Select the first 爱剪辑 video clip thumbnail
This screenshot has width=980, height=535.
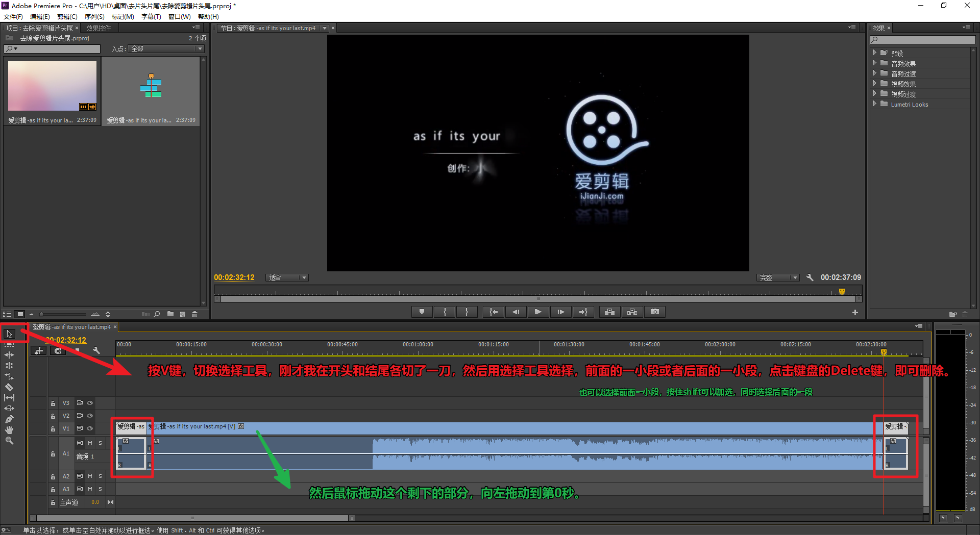(52, 86)
